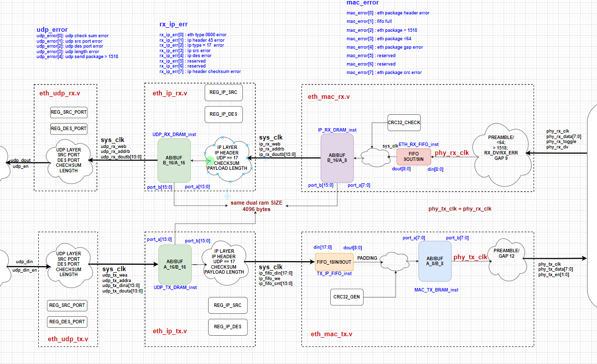Click 'mac_error[7] : eth package crc error'
597x364 pixels.
(384, 73)
